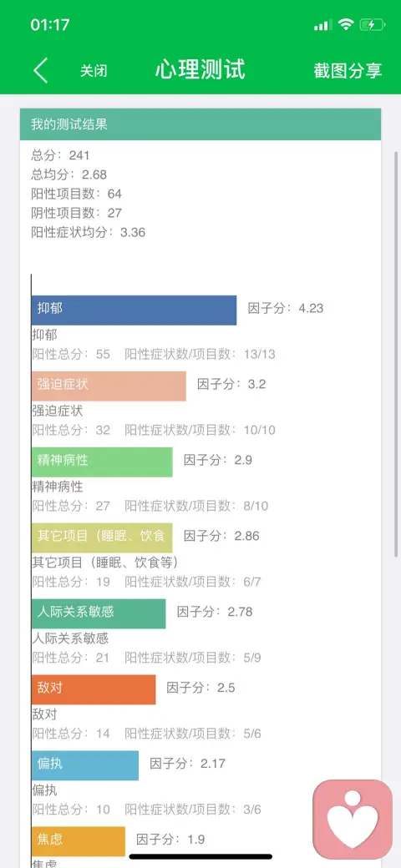Viewport: 401px width, 868px height.
Task: Tap the 01:17 clock in status bar
Action: [x=50, y=25]
